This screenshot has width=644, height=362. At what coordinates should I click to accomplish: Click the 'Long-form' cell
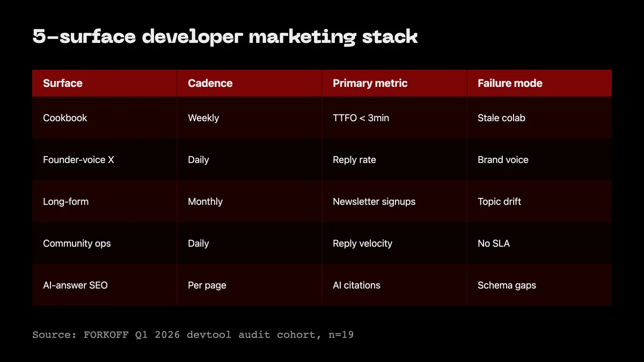tap(105, 201)
